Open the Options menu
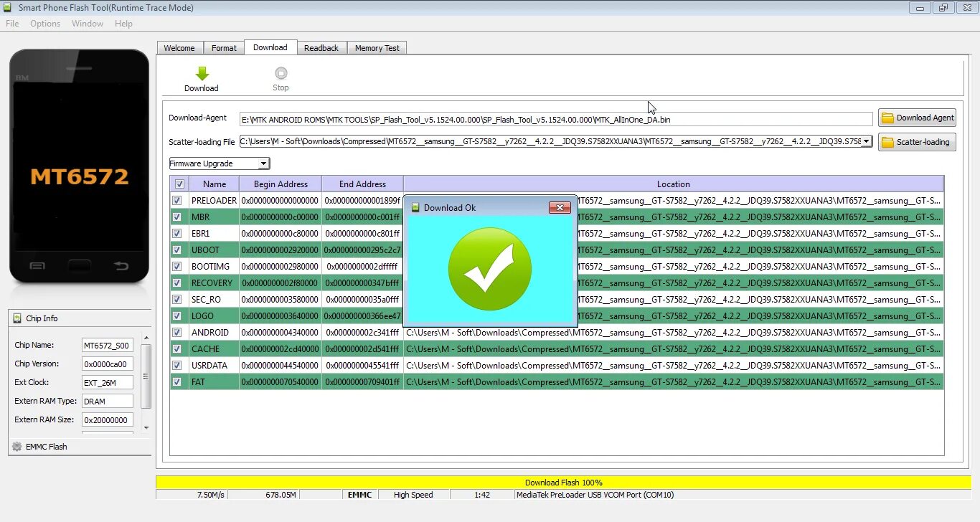 pos(45,24)
